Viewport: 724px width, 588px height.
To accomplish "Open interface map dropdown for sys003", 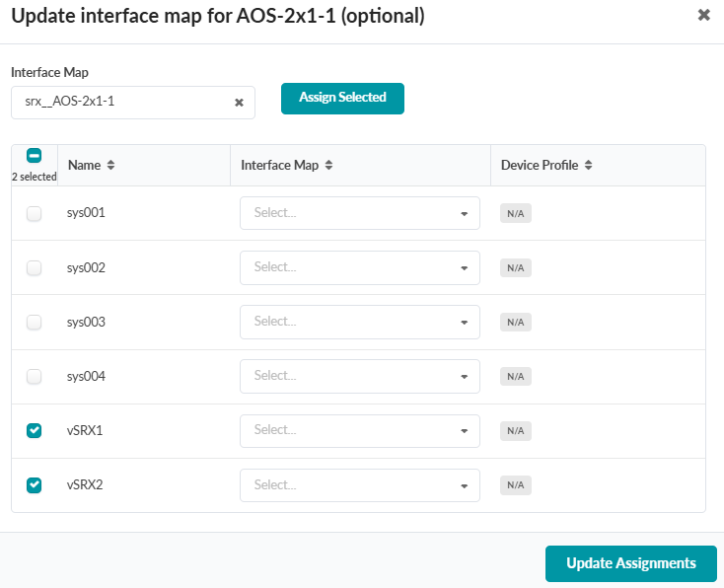I will [x=359, y=322].
